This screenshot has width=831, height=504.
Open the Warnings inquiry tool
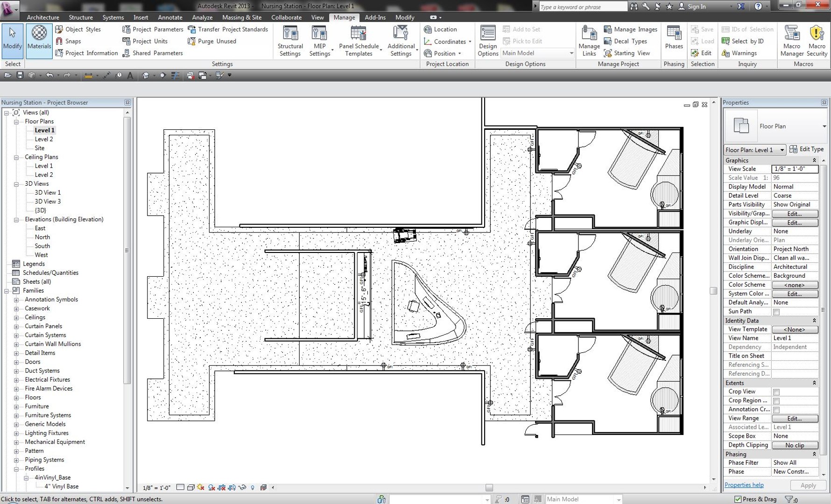[739, 53]
